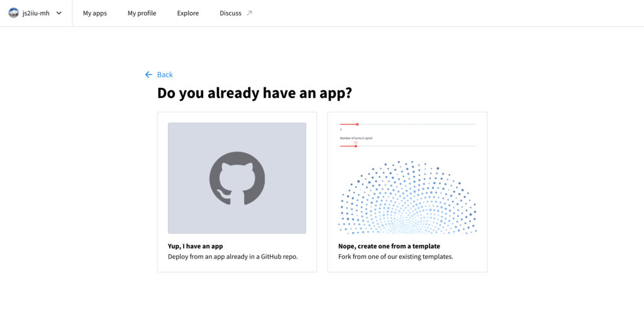
Task: Click the top red slider in the template preview
Action: (357, 124)
